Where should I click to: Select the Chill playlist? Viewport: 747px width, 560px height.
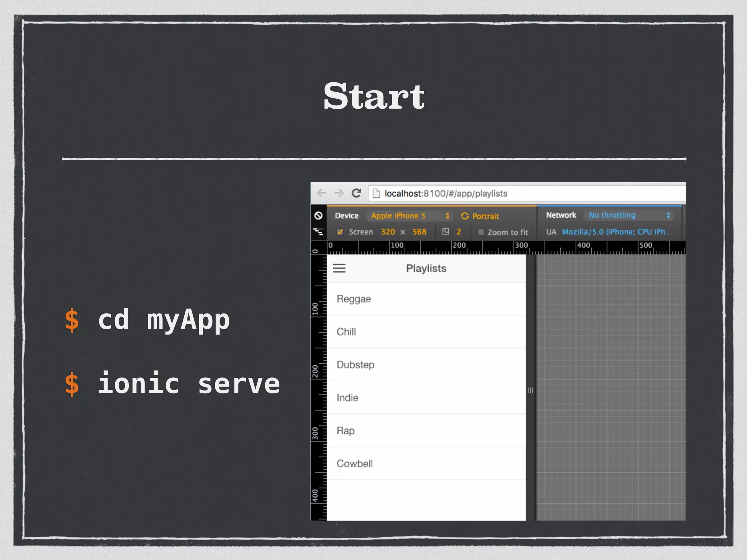pos(426,332)
